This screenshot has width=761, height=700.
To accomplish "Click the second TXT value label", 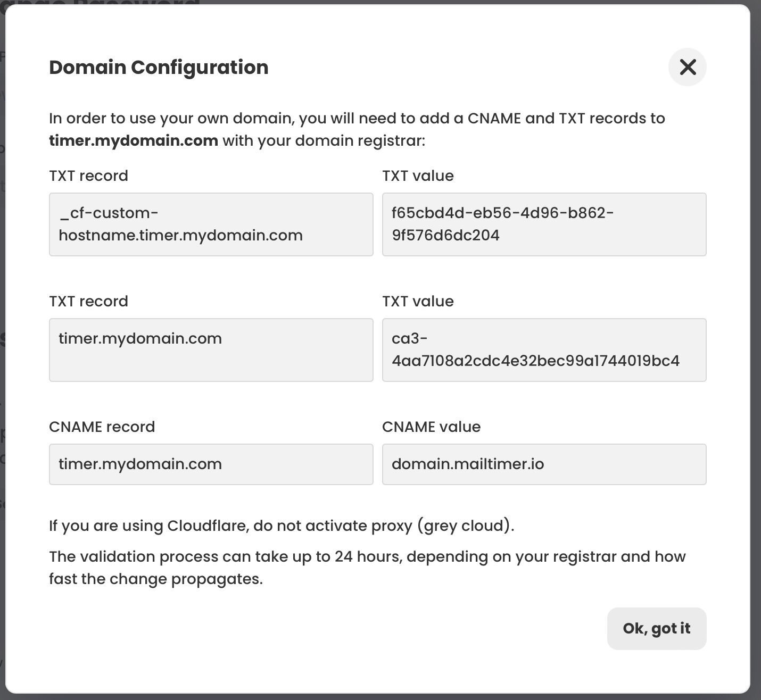I will click(x=418, y=301).
